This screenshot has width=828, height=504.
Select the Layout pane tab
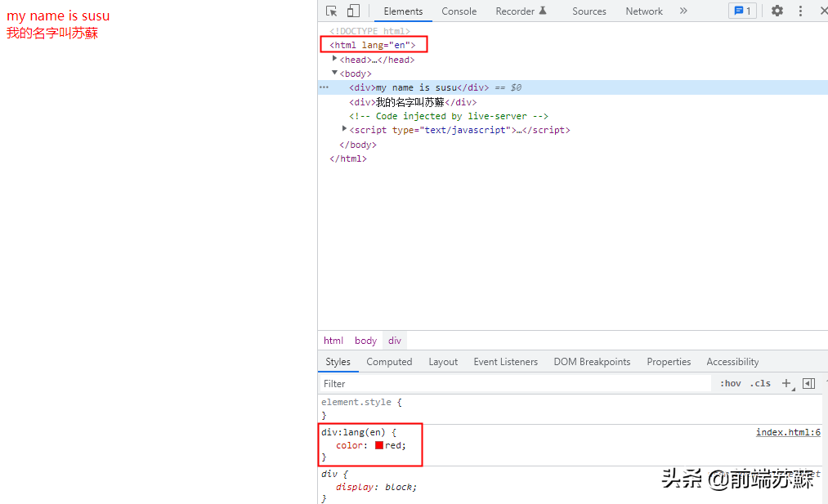pyautogui.click(x=443, y=362)
